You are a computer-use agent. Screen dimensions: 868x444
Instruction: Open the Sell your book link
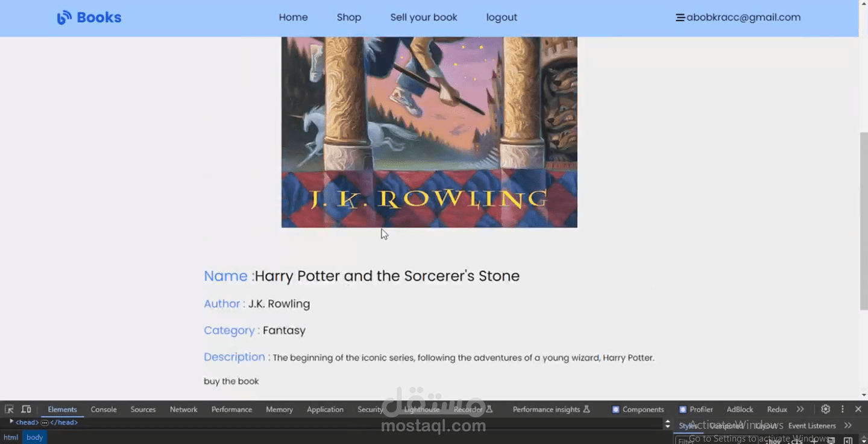(x=424, y=17)
